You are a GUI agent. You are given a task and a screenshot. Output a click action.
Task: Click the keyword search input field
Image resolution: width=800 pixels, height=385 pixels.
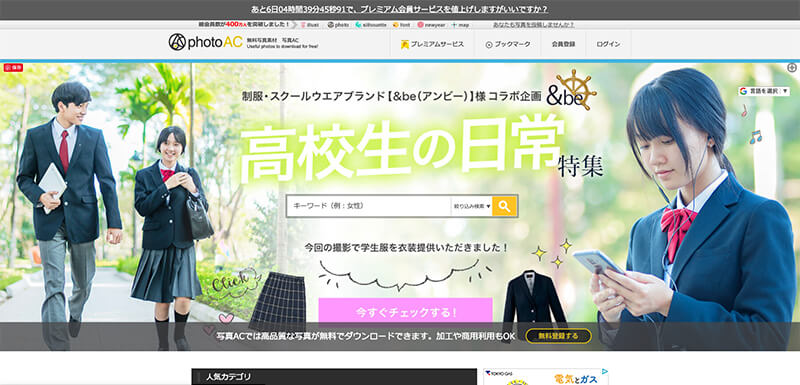368,207
